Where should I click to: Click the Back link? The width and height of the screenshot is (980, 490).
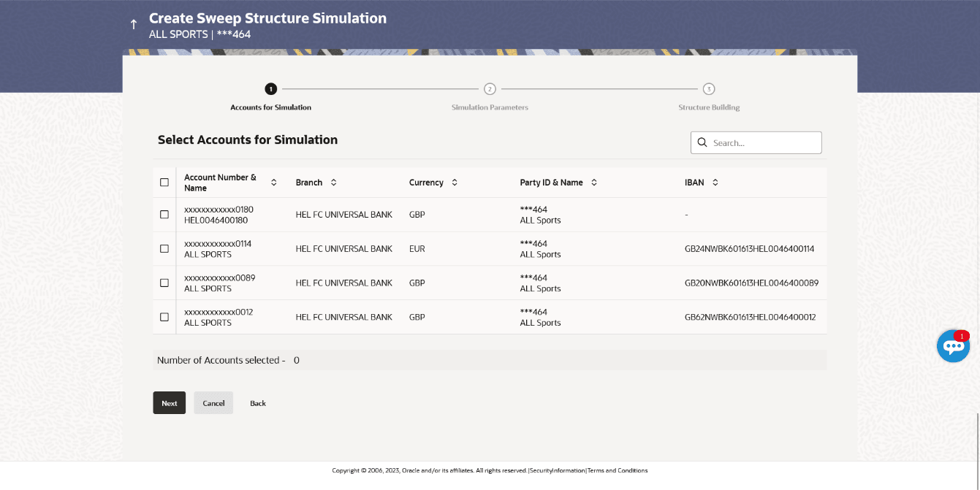[258, 403]
